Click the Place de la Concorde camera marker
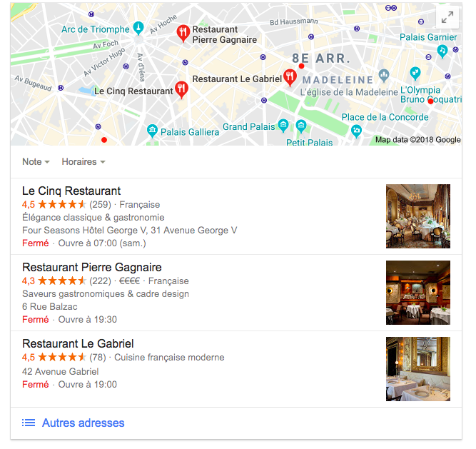Screen dimensions: 476x449 pyautogui.click(x=356, y=131)
